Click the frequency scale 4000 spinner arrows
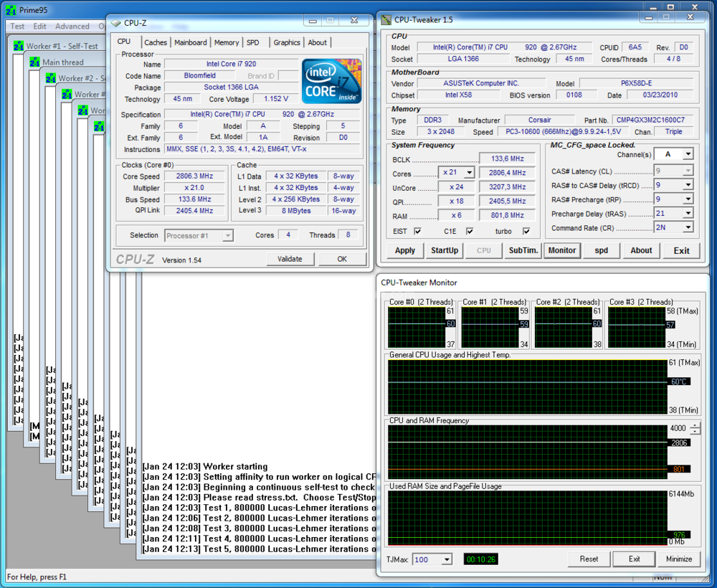 pos(695,428)
